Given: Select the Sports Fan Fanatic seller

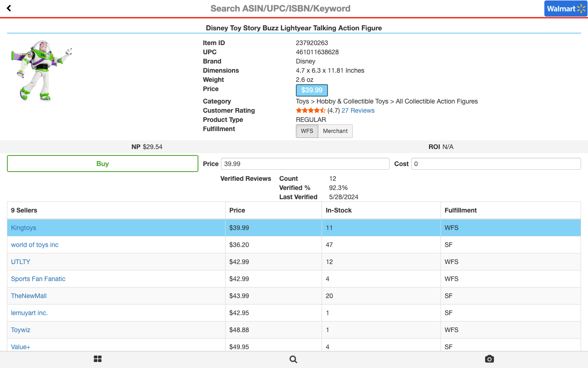Looking at the screenshot, I should pyautogui.click(x=38, y=279).
